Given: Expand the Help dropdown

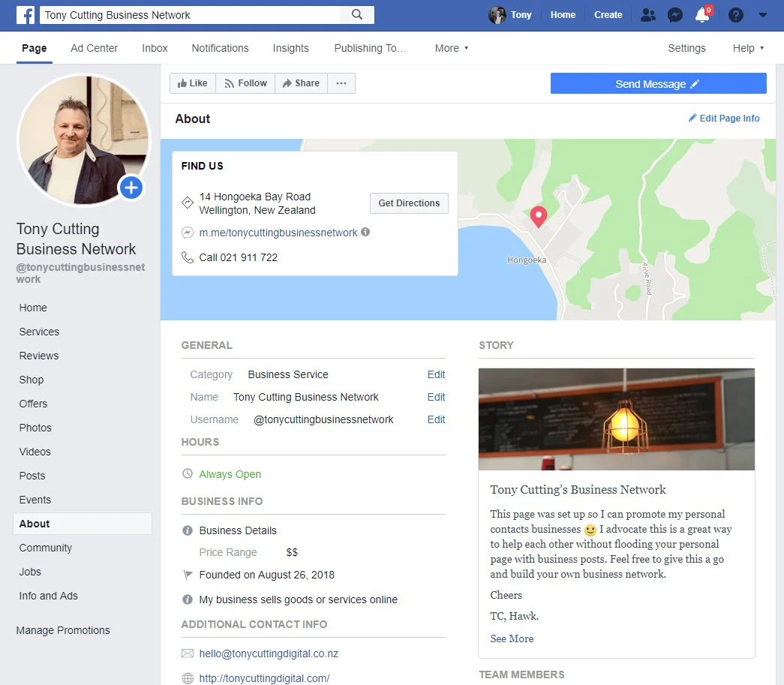Looking at the screenshot, I should pyautogui.click(x=749, y=48).
